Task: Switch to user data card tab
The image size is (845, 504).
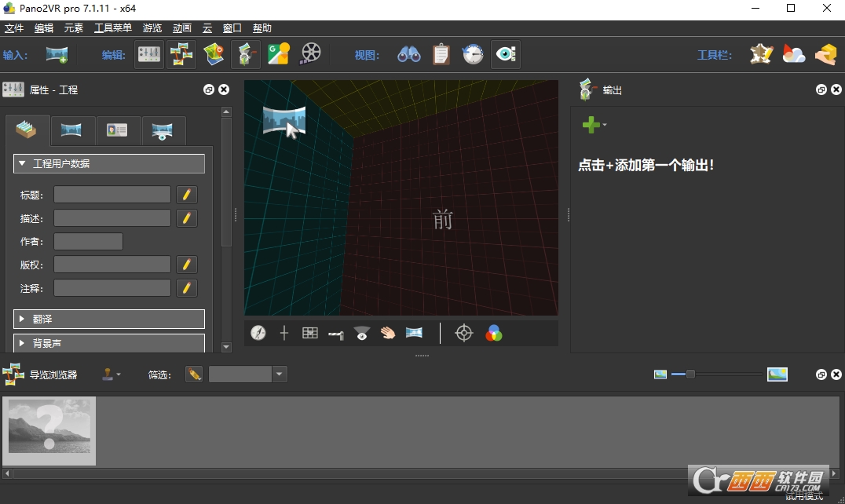Action: (x=117, y=130)
